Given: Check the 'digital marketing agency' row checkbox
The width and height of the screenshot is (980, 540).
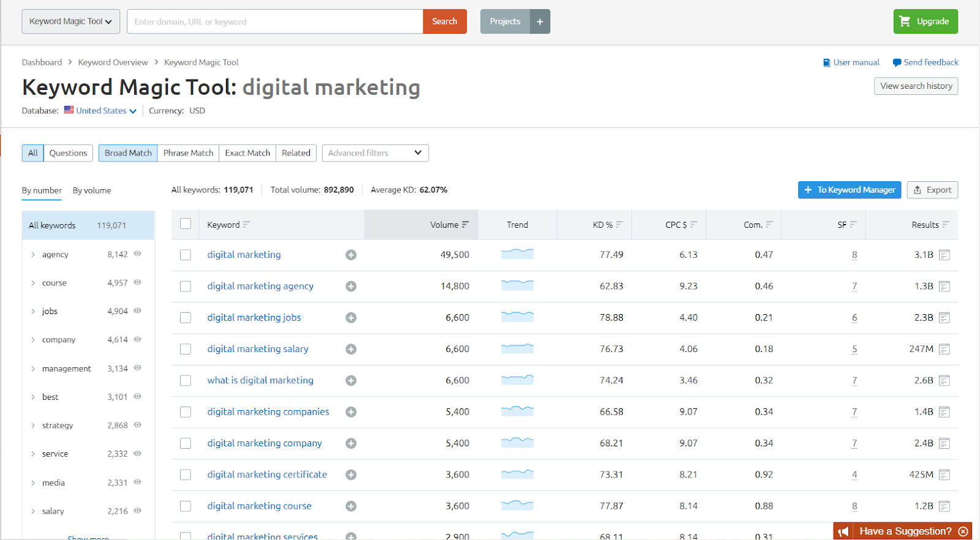Looking at the screenshot, I should pos(186,287).
